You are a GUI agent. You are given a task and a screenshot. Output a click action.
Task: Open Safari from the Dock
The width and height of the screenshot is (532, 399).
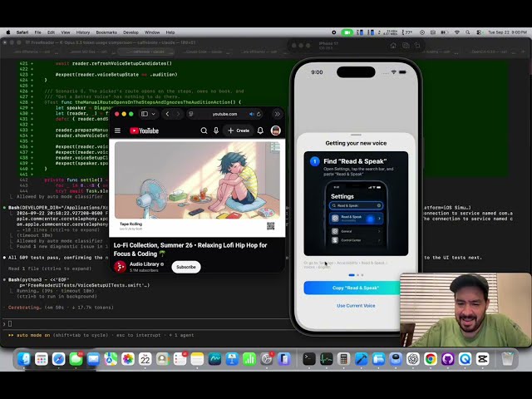(x=59, y=359)
